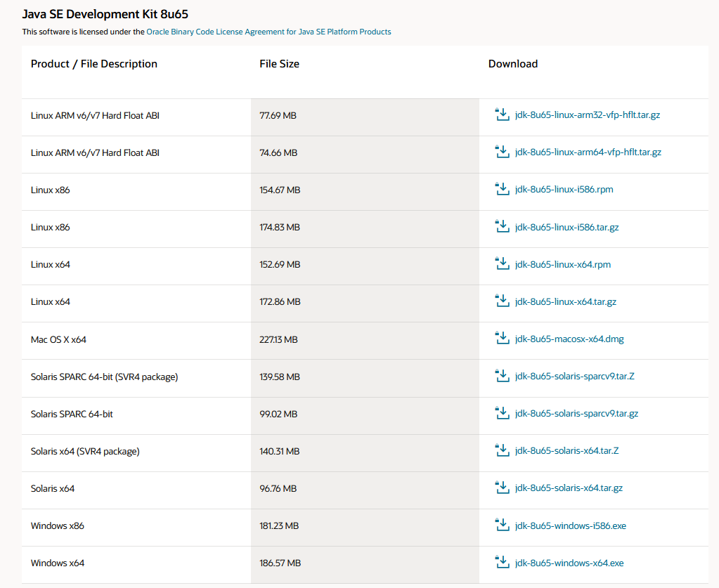This screenshot has height=588, width=719.
Task: Open the jdk-8u65-linux-arm64-vfp-hflt.tar.gz filename link
Action: 588,152
